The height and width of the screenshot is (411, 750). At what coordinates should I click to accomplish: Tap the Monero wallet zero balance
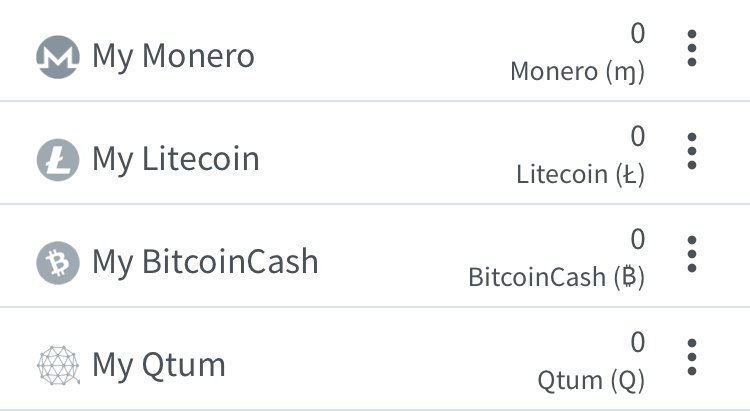click(638, 33)
